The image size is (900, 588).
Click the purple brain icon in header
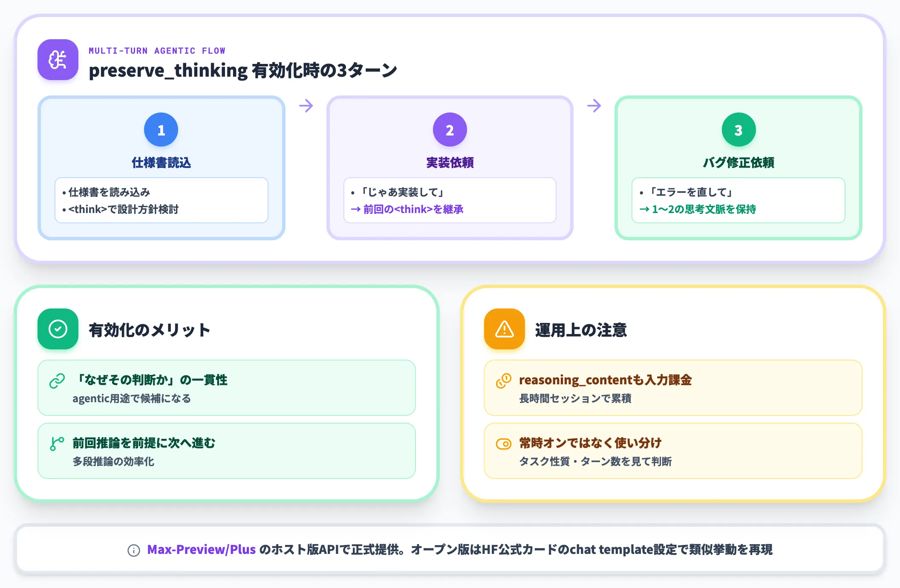58,60
